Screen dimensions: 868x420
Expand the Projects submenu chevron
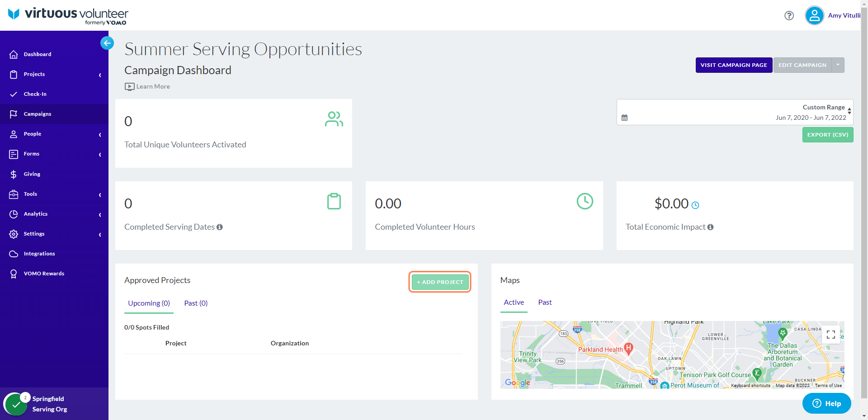100,75
